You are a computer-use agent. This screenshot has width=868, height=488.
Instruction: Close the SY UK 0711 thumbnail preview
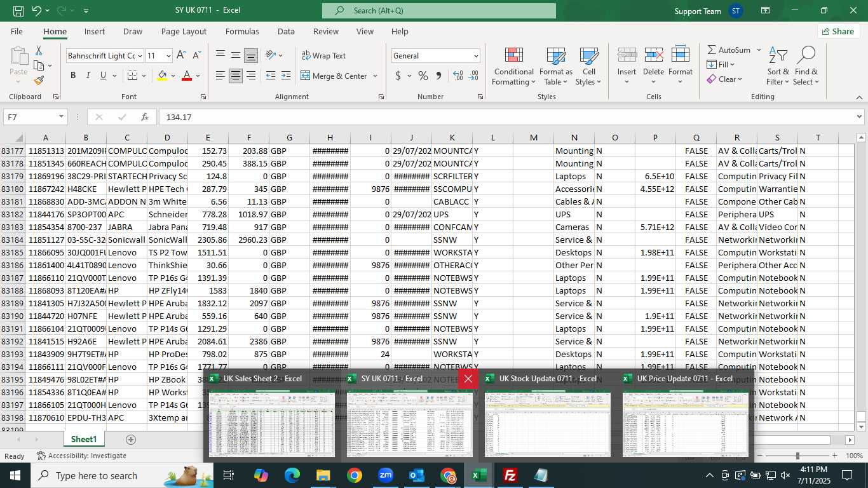pyautogui.click(x=468, y=379)
